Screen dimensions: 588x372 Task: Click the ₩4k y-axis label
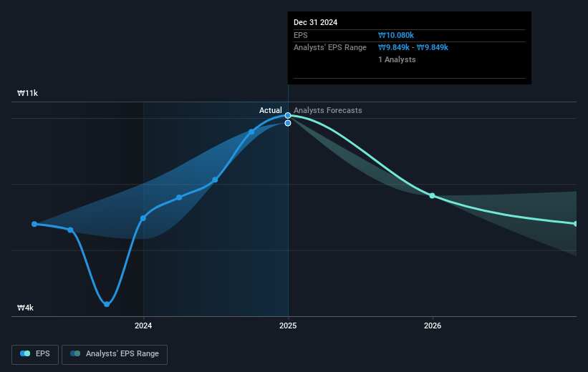[x=25, y=308]
